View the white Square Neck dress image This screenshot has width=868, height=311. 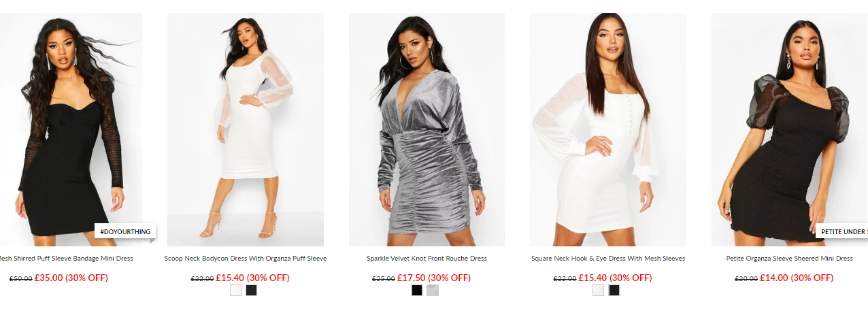coord(608,129)
